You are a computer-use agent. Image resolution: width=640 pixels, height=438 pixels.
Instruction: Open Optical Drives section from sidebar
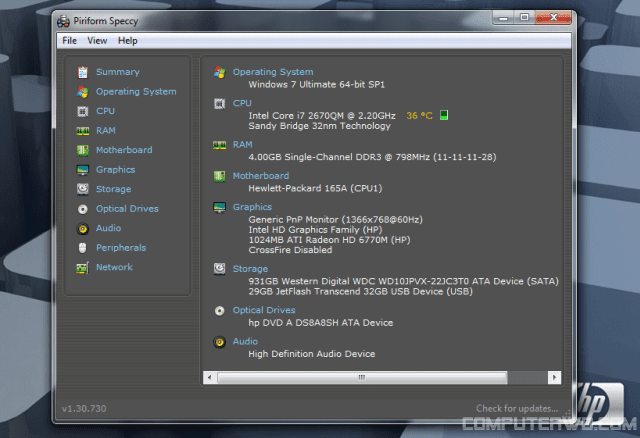[x=127, y=209]
